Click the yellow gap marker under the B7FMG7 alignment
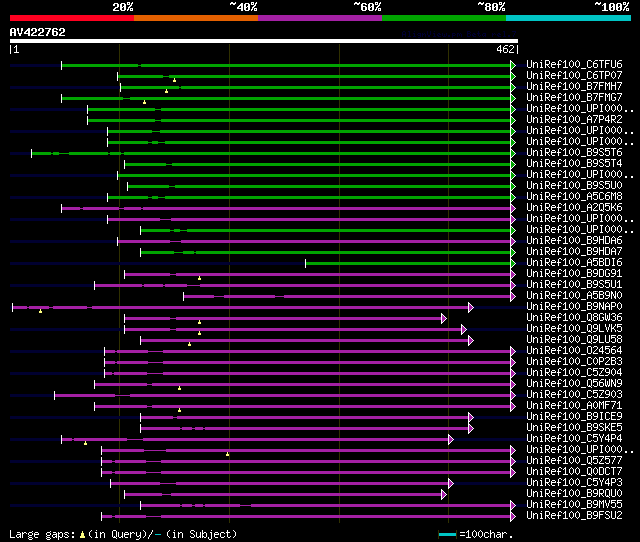Screen dimensions: 640x542 tap(144, 102)
